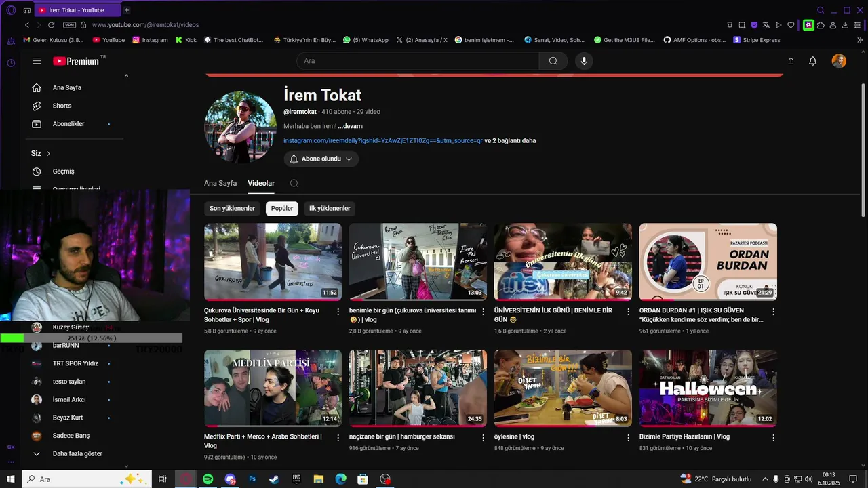The image size is (868, 488).
Task: Go back with browser back arrow
Action: tap(27, 25)
